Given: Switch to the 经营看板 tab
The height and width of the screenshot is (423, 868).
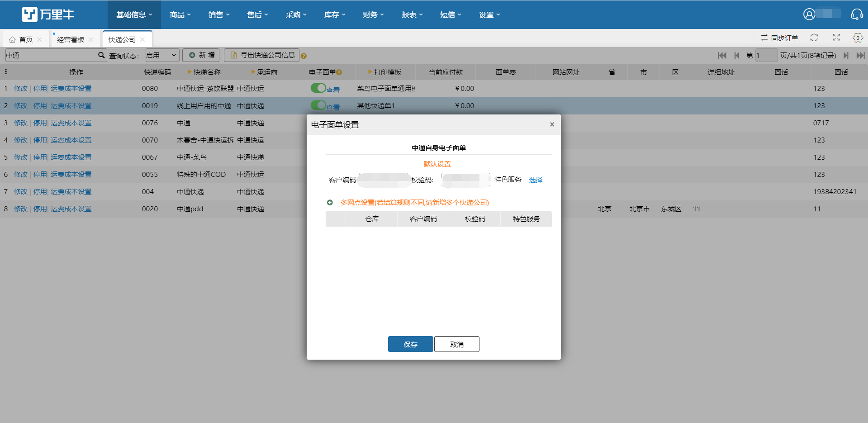Looking at the screenshot, I should pos(71,40).
